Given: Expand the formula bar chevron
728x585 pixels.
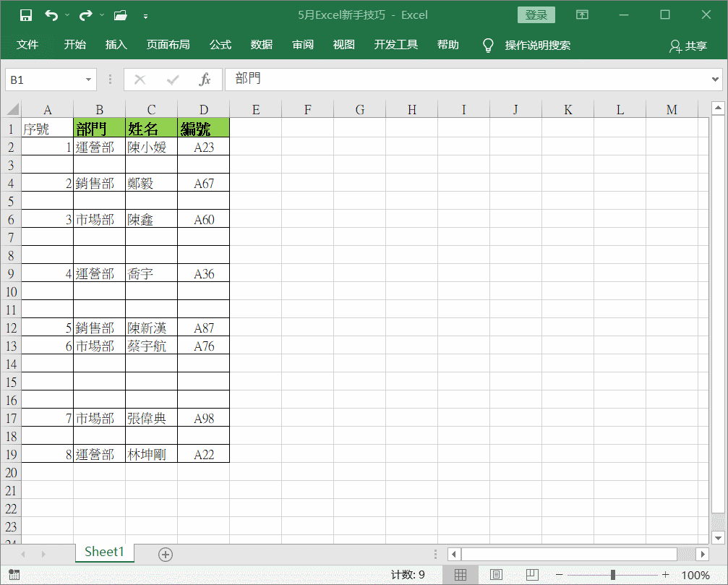Looking at the screenshot, I should pos(715,80).
